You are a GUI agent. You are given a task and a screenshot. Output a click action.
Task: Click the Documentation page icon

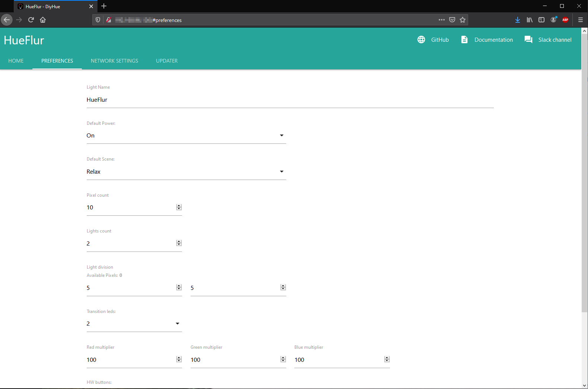point(464,39)
